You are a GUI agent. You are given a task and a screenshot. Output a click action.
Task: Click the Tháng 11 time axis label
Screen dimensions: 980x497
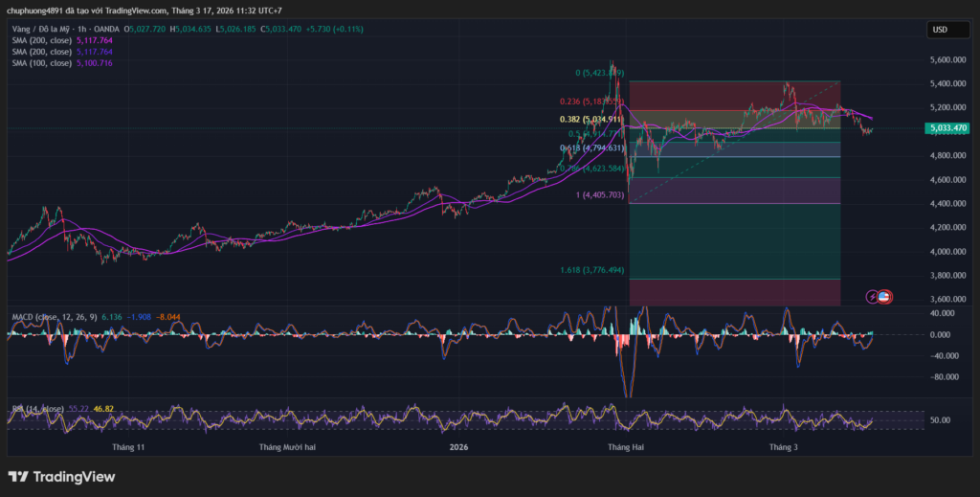[128, 447]
